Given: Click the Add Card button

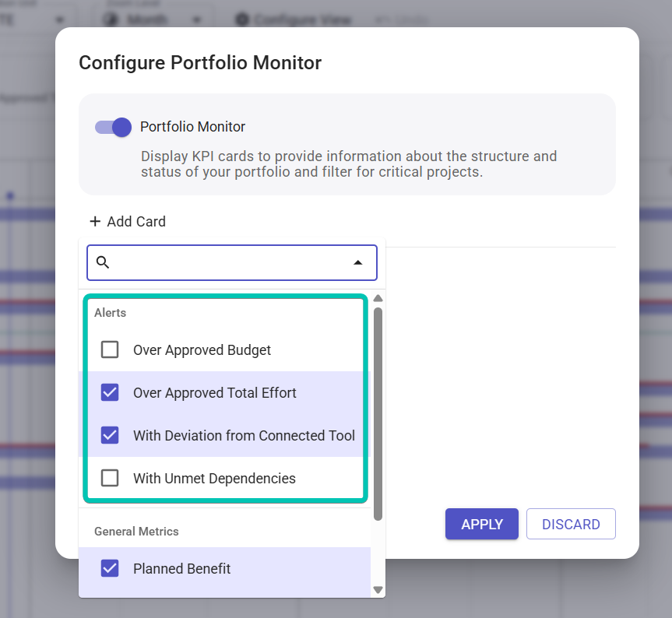Looking at the screenshot, I should coord(127,221).
